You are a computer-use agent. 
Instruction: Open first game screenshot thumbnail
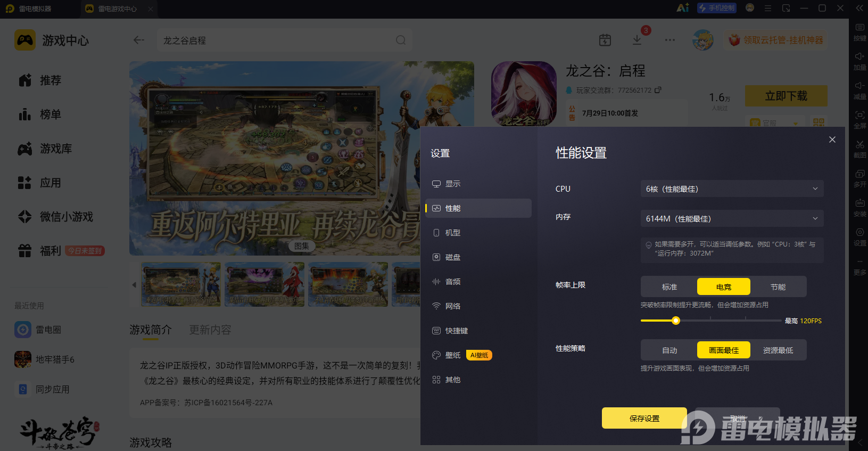(181, 284)
